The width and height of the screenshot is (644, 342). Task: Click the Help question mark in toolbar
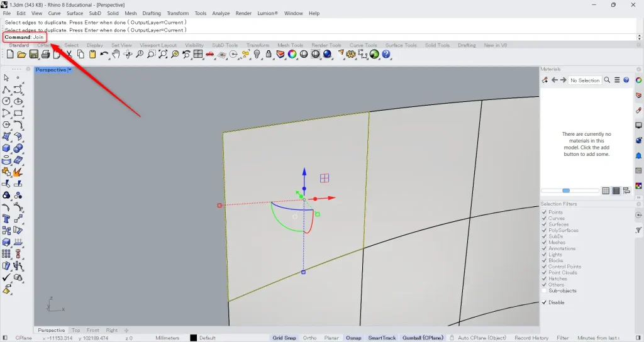tap(386, 54)
